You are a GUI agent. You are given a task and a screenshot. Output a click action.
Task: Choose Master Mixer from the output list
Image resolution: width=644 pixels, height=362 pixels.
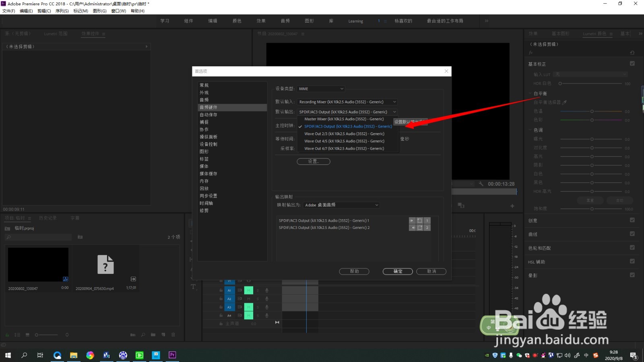pyautogui.click(x=344, y=119)
